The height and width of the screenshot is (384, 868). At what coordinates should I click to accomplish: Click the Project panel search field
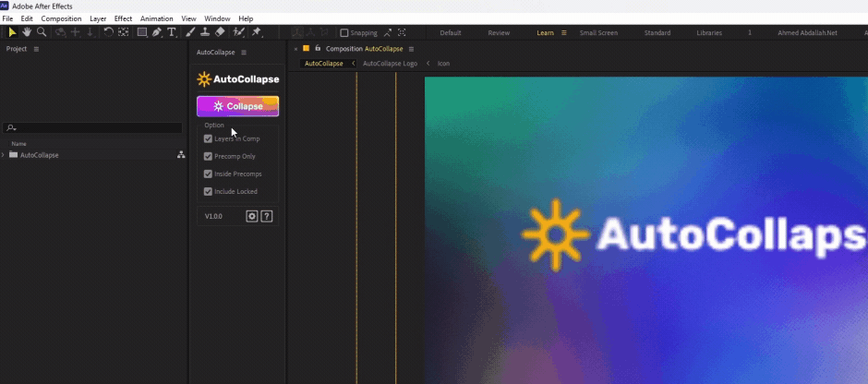pyautogui.click(x=92, y=128)
